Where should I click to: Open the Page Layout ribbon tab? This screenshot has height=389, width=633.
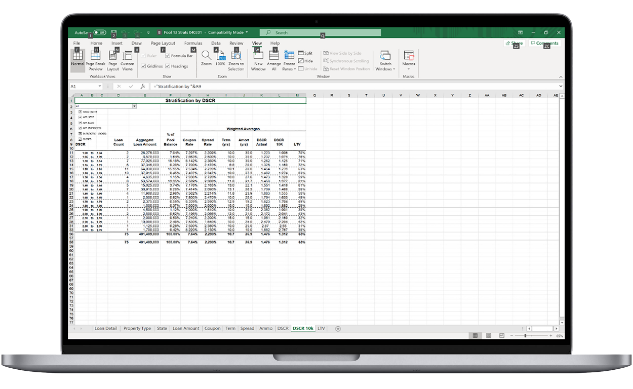[163, 43]
